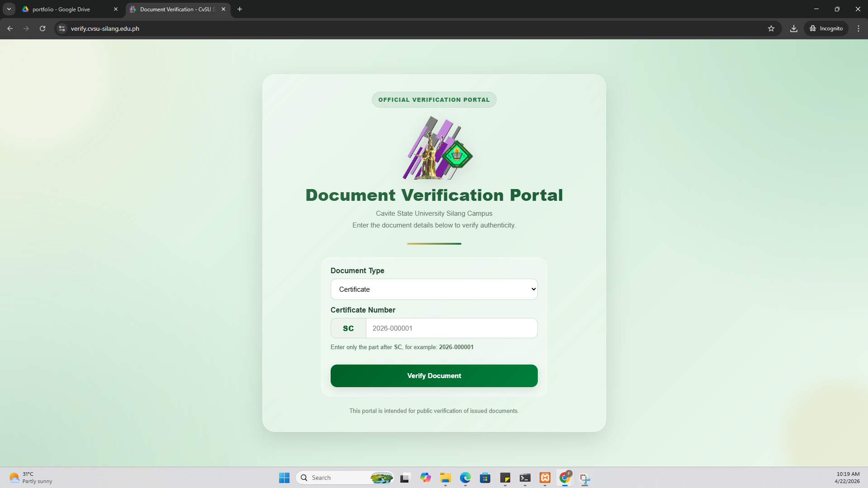868x488 pixels.
Task: View site information icon in address bar
Action: point(62,28)
